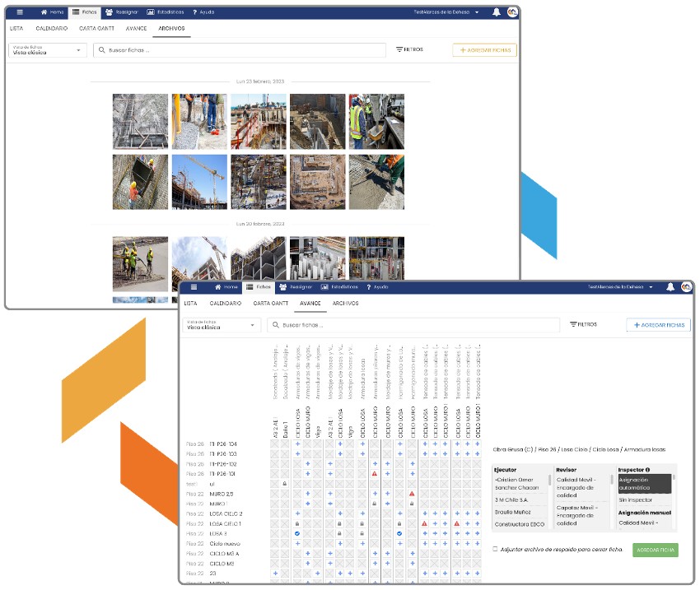Open Estadísticas in Archivos window navbar
700x590 pixels.
pyautogui.click(x=166, y=12)
